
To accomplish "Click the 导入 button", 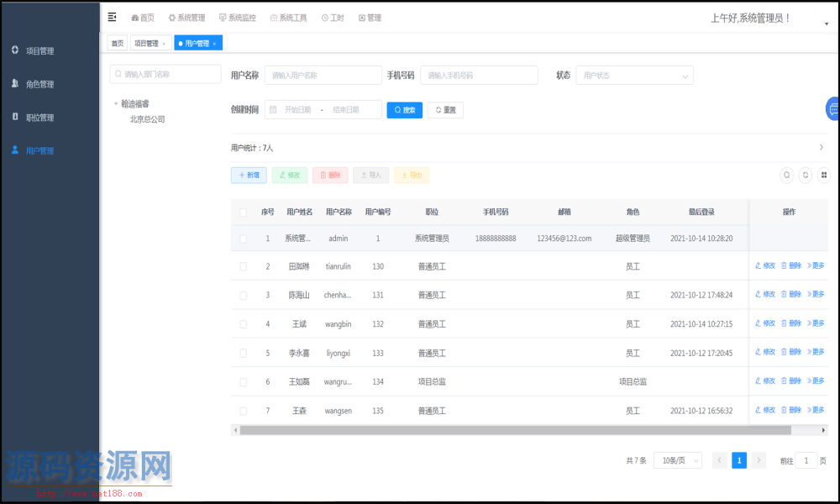I will pos(370,176).
